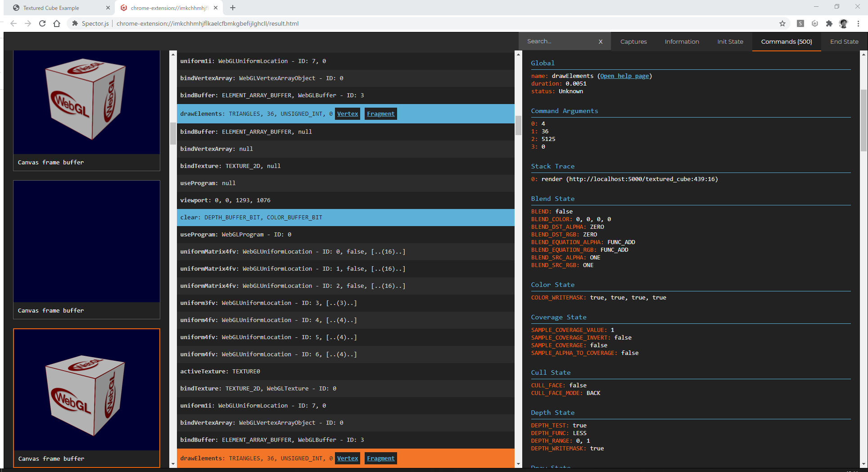868x472 pixels.
Task: Click the command list scrollbar up arrow
Action: pyautogui.click(x=518, y=54)
